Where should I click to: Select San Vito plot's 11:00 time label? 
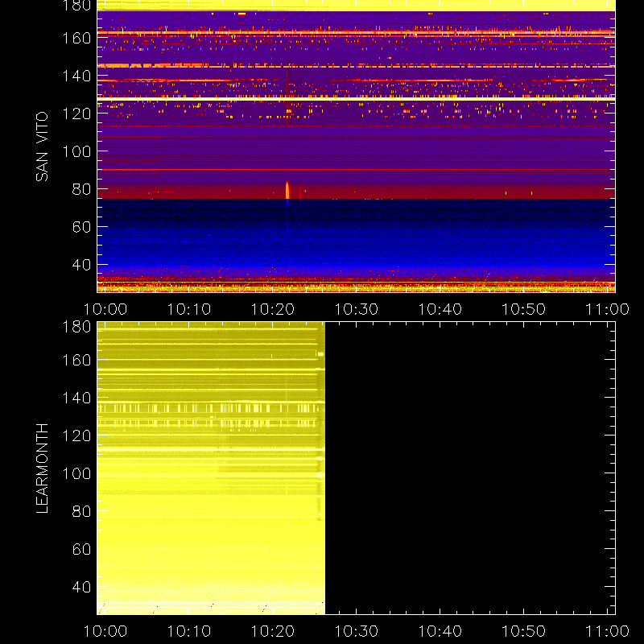pyautogui.click(x=607, y=309)
